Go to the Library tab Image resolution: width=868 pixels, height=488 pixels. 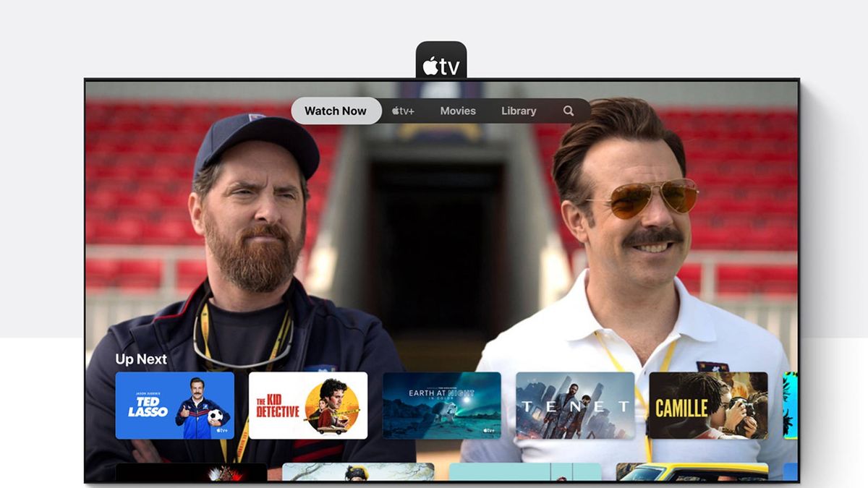click(519, 111)
